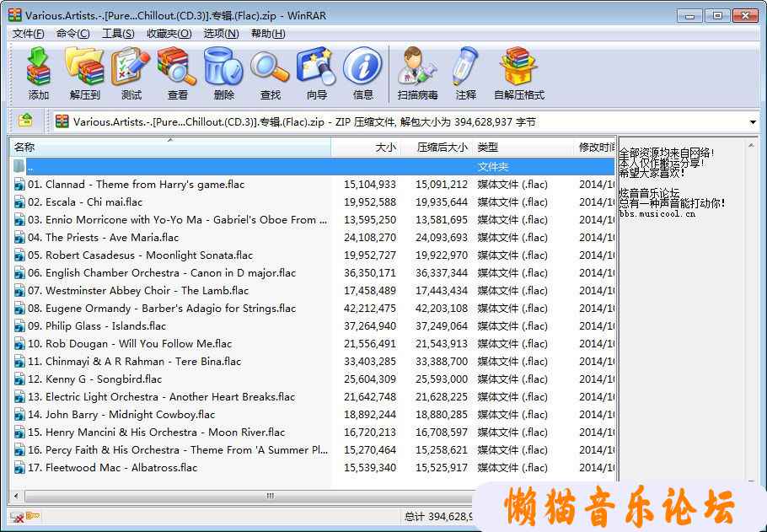Click the 总计 total size status text
767x532 pixels.
click(439, 516)
